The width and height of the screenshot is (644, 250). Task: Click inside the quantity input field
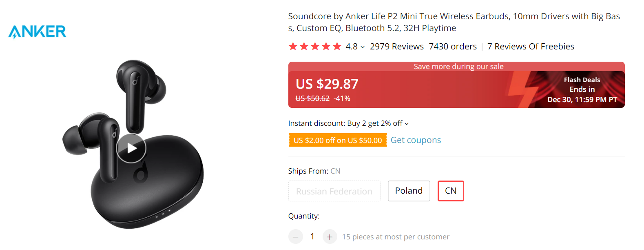click(312, 237)
